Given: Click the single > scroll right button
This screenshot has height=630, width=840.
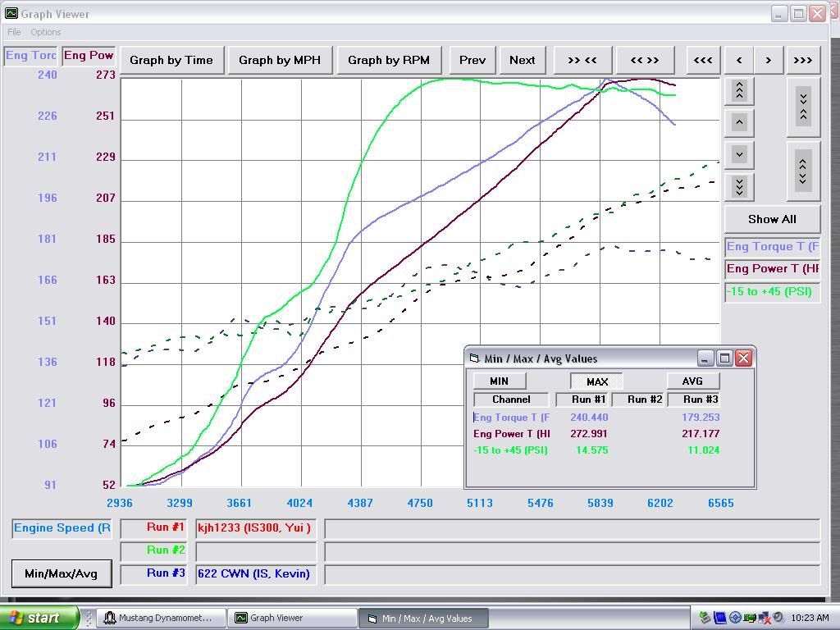Looking at the screenshot, I should coord(768,60).
